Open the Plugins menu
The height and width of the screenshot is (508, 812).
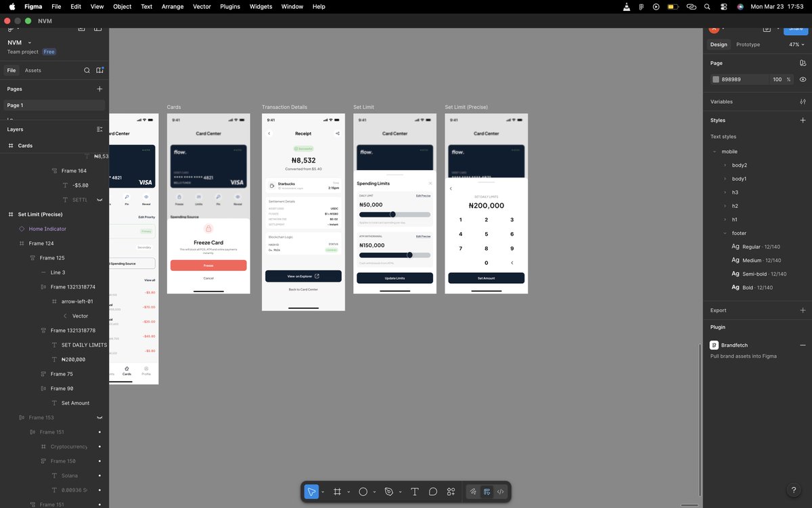(230, 7)
